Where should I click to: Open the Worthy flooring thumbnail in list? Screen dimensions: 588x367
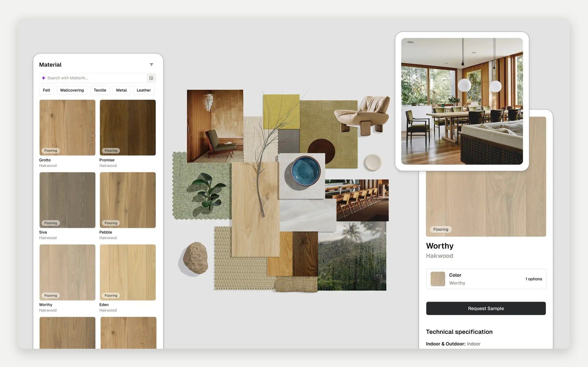[x=67, y=272]
